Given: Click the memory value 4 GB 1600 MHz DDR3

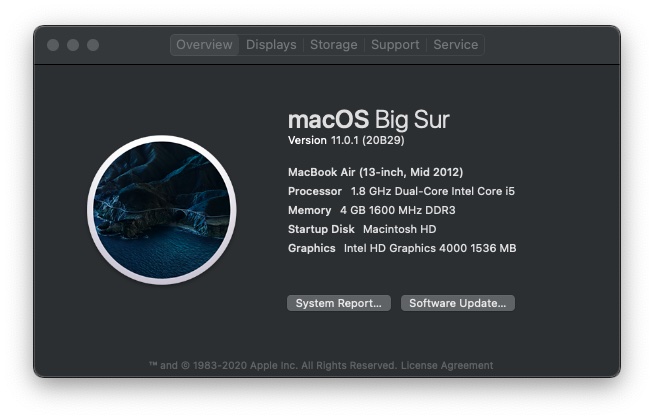Looking at the screenshot, I should [x=397, y=210].
